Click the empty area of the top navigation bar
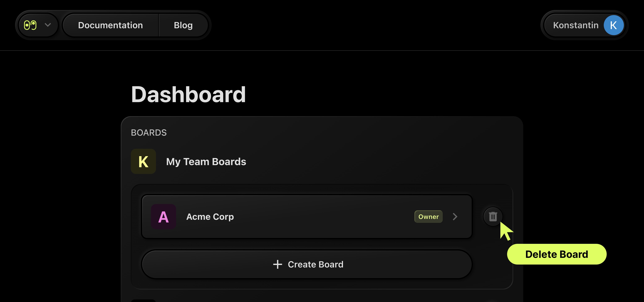Screen dimensions: 644x302 coord(375,25)
